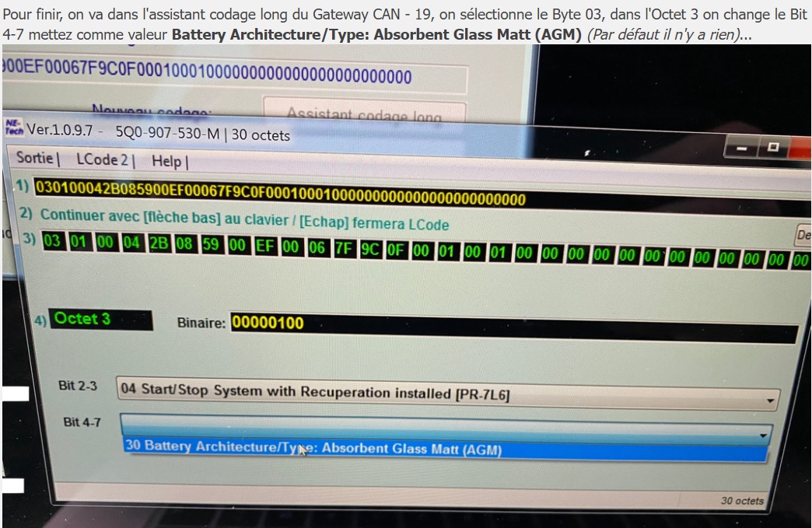The image size is (812, 528).
Task: Click the NE-Tech application icon in title bar
Action: pyautogui.click(x=14, y=127)
